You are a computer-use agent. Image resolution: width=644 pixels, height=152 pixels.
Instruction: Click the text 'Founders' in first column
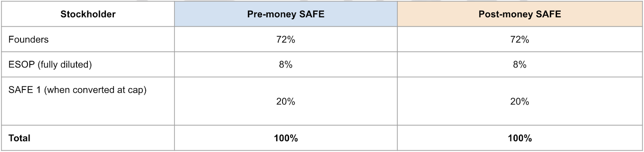coord(28,39)
